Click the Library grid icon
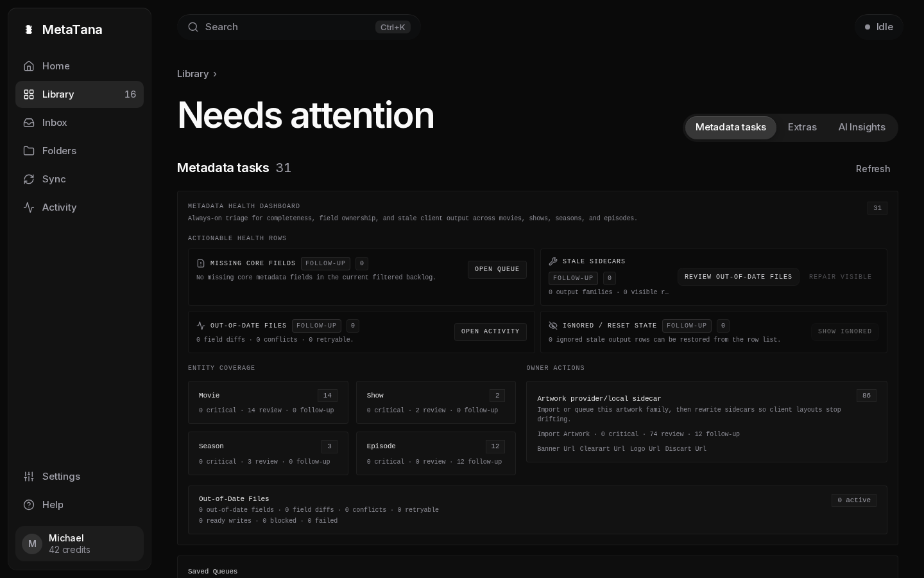The image size is (924, 578). click(x=29, y=94)
